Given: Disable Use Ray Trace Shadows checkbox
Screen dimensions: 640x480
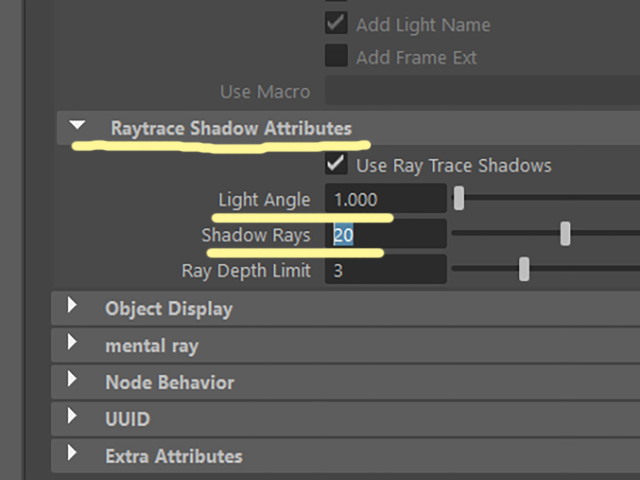Looking at the screenshot, I should [336, 164].
